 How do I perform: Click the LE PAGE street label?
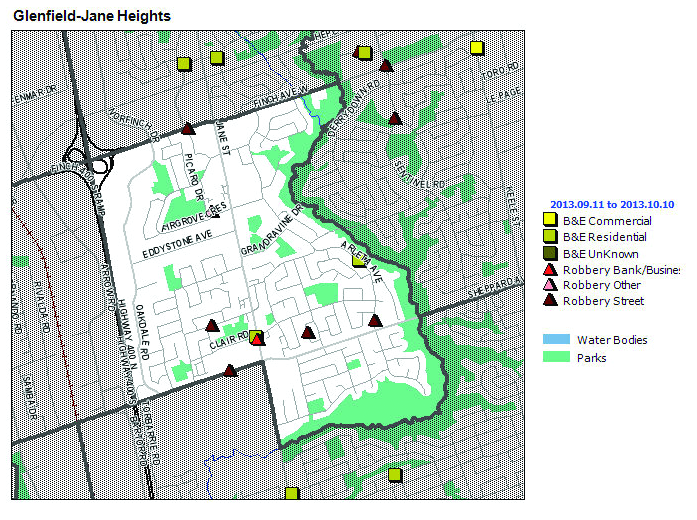point(504,95)
